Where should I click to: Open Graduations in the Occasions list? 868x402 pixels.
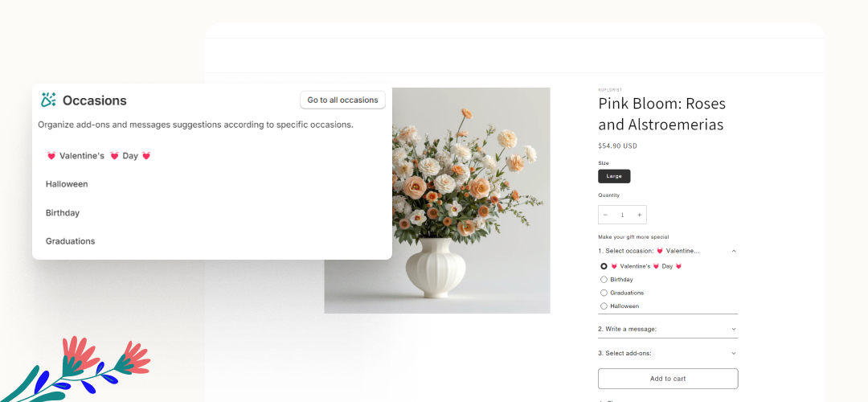[71, 241]
